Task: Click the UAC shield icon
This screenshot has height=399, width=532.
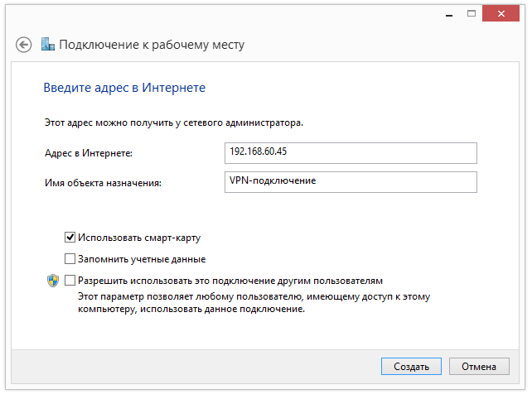Action: (x=53, y=281)
